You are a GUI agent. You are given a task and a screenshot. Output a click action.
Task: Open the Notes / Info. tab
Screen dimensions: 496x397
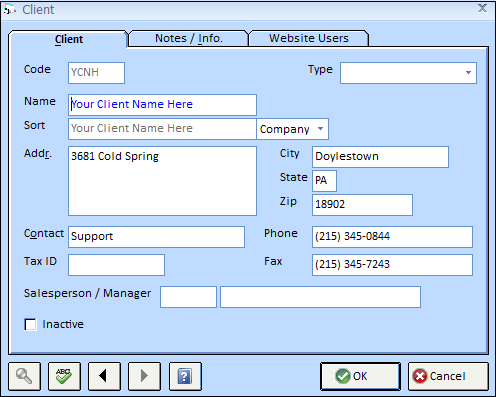point(189,38)
